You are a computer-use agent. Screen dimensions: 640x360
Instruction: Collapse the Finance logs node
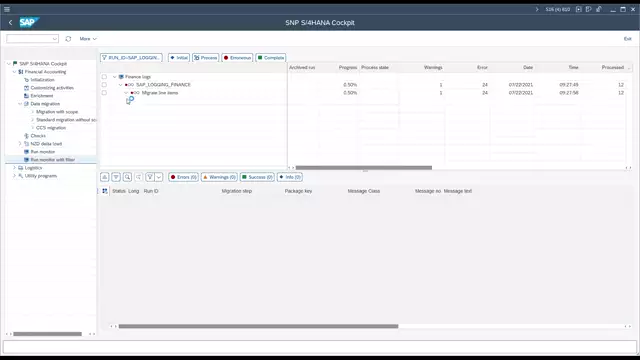tap(115, 77)
